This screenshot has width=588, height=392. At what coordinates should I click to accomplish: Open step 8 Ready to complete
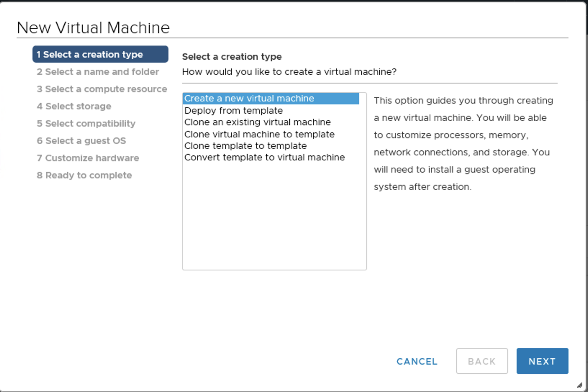tap(84, 175)
